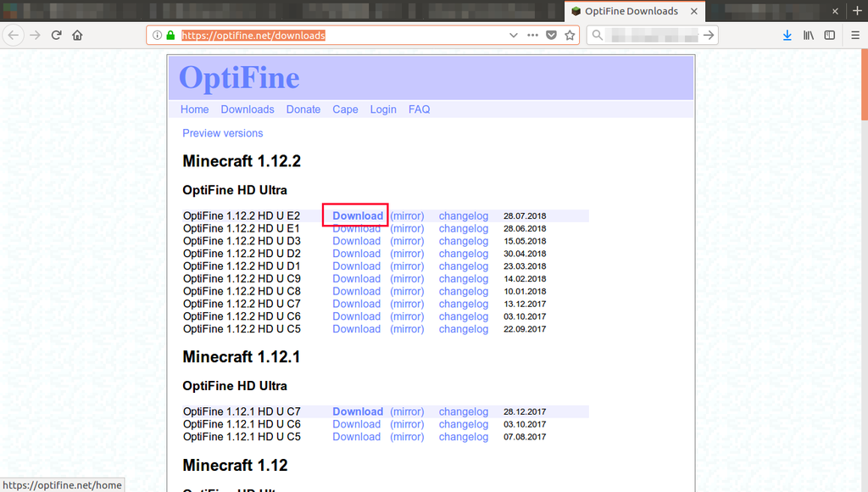
Task: Open page actions three-dot menu
Action: point(532,36)
